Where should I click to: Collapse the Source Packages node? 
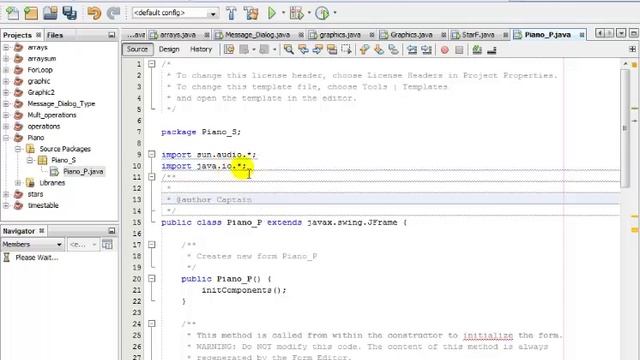(18, 149)
